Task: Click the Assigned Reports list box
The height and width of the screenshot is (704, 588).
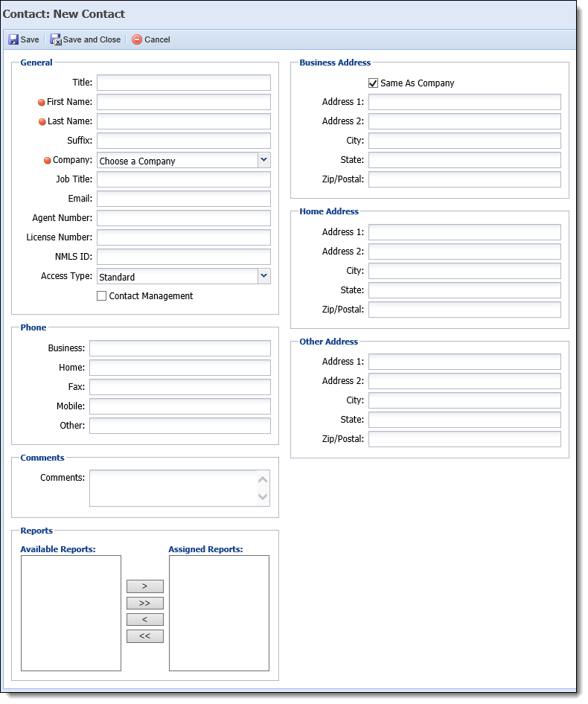Action: (220, 613)
